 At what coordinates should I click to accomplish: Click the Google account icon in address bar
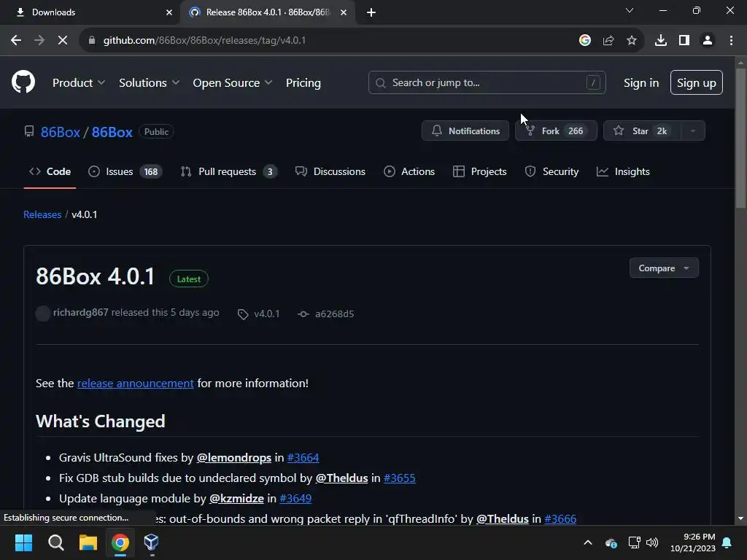[585, 41]
